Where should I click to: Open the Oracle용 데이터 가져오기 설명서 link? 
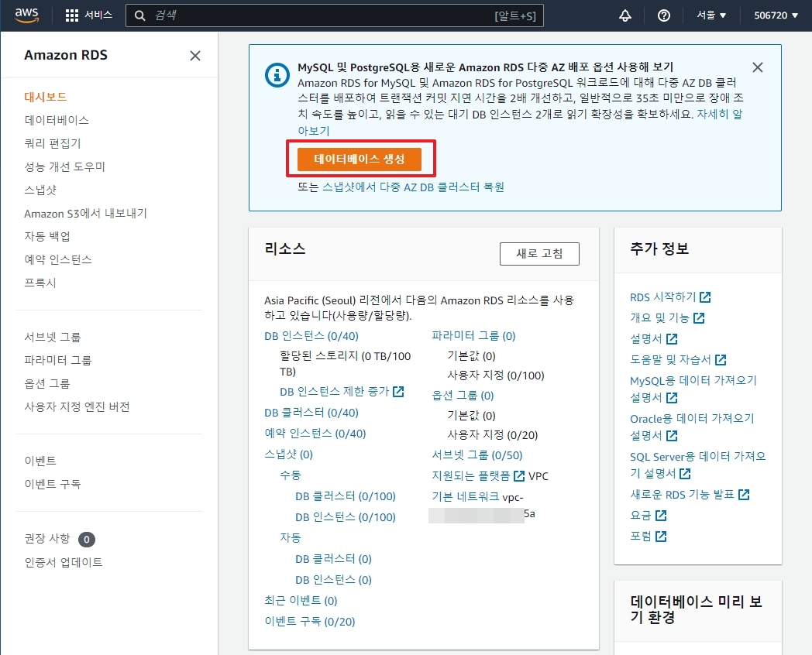(692, 427)
